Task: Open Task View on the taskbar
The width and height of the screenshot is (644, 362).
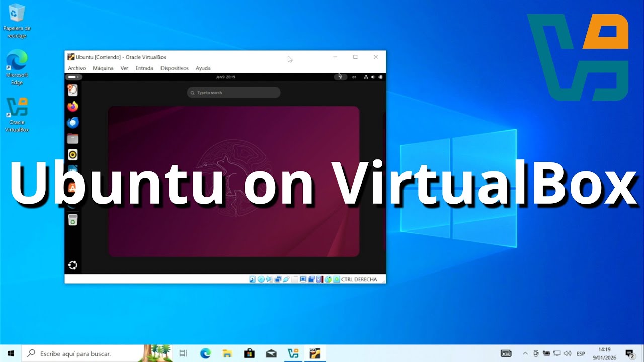Action: point(183,353)
